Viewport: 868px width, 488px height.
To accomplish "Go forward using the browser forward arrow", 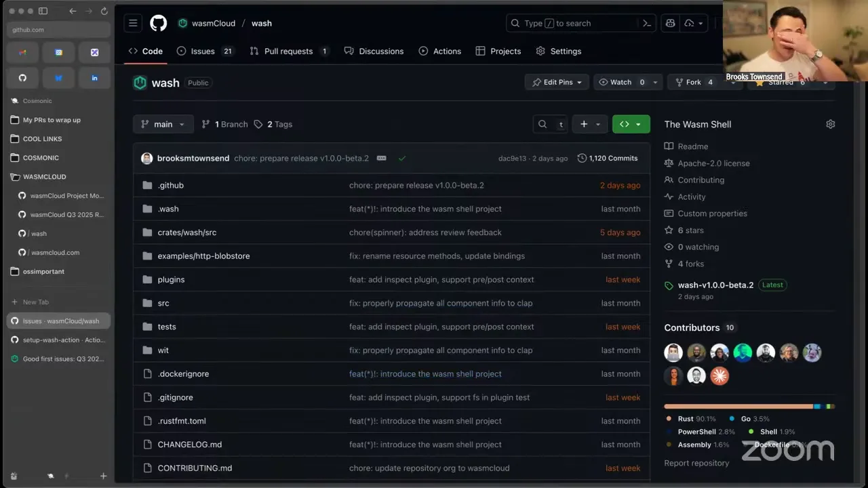I will [x=88, y=11].
